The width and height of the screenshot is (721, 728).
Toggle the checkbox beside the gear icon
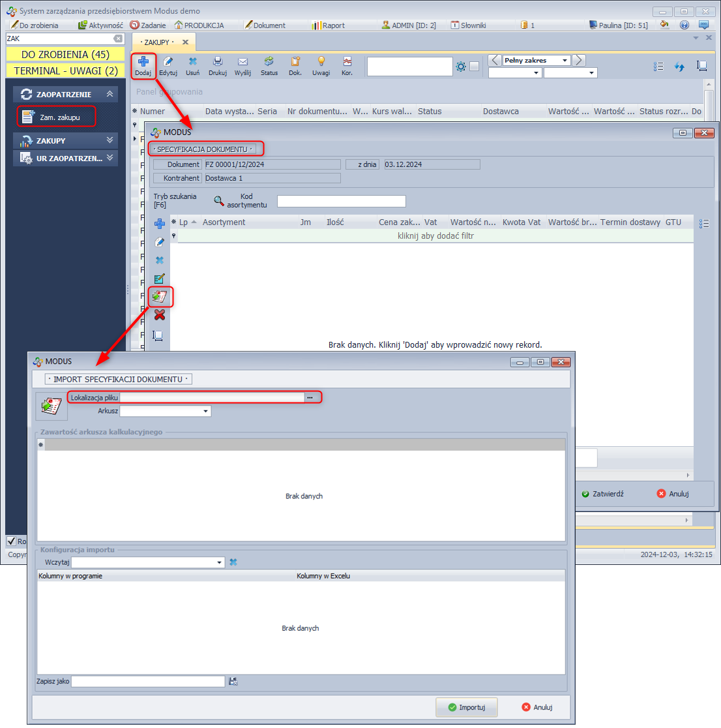[474, 67]
